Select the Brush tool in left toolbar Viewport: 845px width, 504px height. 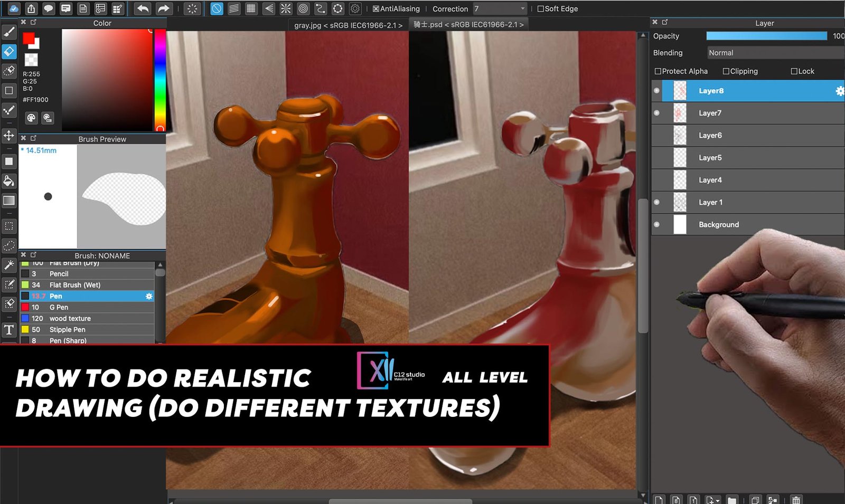[x=9, y=32]
